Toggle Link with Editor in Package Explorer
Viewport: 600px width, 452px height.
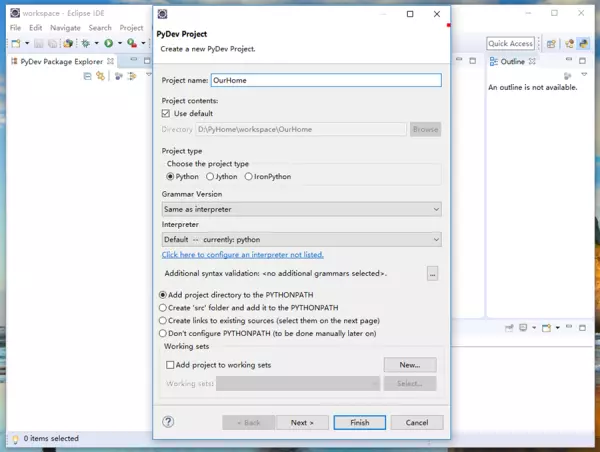point(100,76)
